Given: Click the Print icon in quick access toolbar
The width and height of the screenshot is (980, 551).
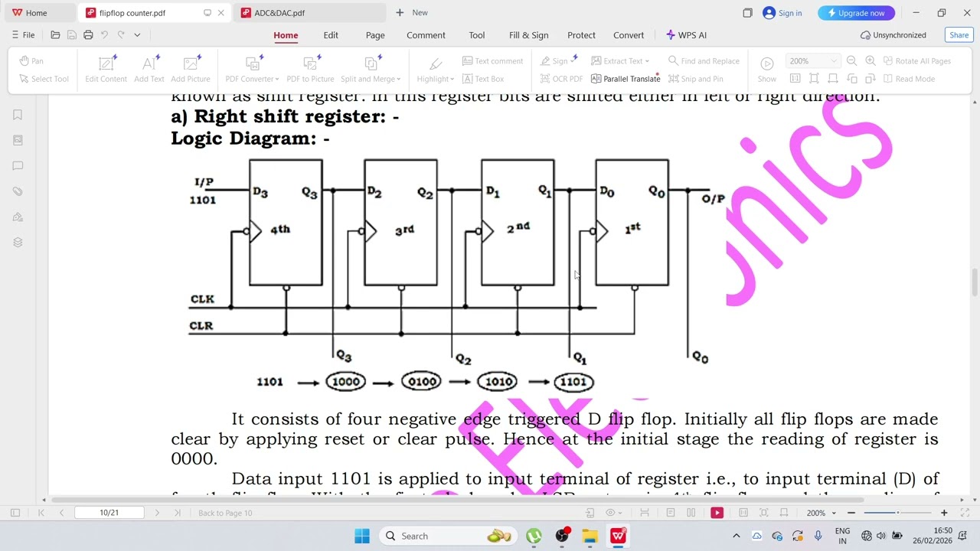Looking at the screenshot, I should click(x=88, y=34).
